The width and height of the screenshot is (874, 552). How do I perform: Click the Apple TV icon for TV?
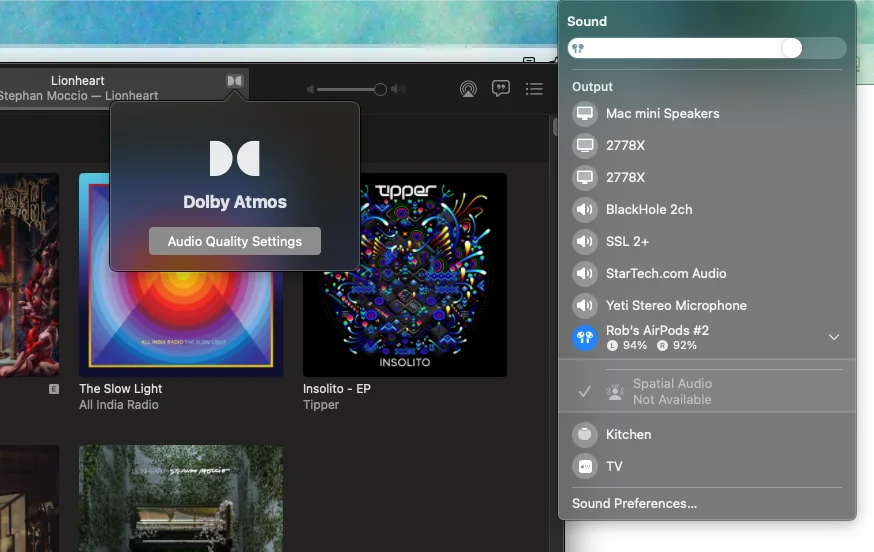click(x=585, y=466)
